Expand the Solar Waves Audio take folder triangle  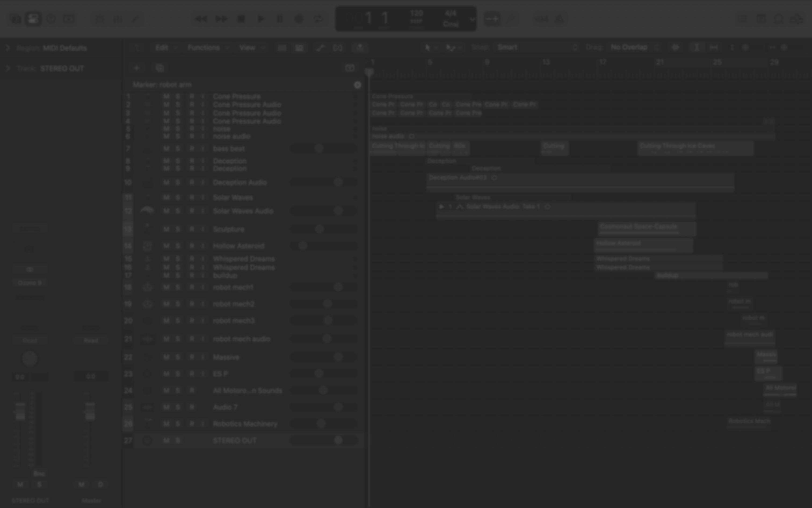coord(441,207)
